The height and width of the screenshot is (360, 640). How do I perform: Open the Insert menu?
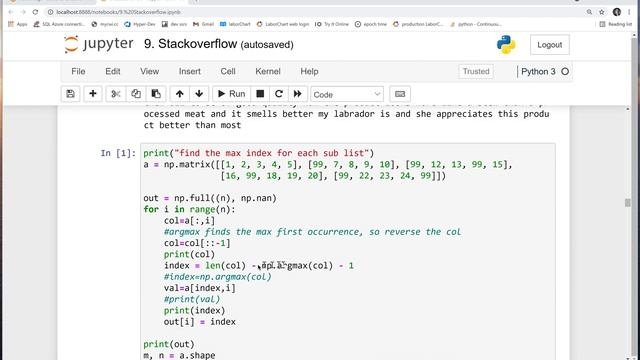(x=189, y=71)
